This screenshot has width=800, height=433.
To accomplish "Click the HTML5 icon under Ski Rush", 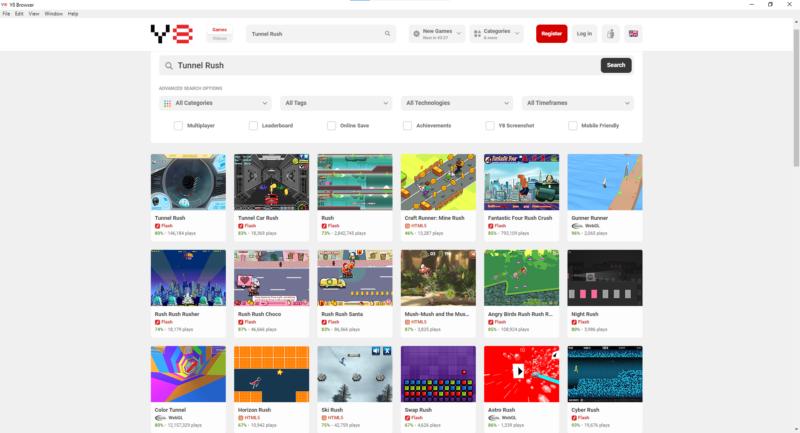I will coord(324,418).
